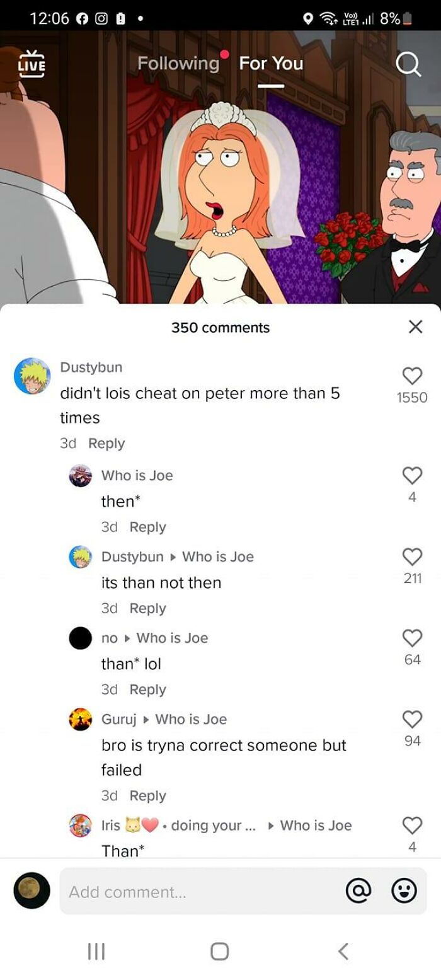Viewport: 441px width, 980px height.
Task: Open Who is Joe's profile name
Action: coord(137,475)
